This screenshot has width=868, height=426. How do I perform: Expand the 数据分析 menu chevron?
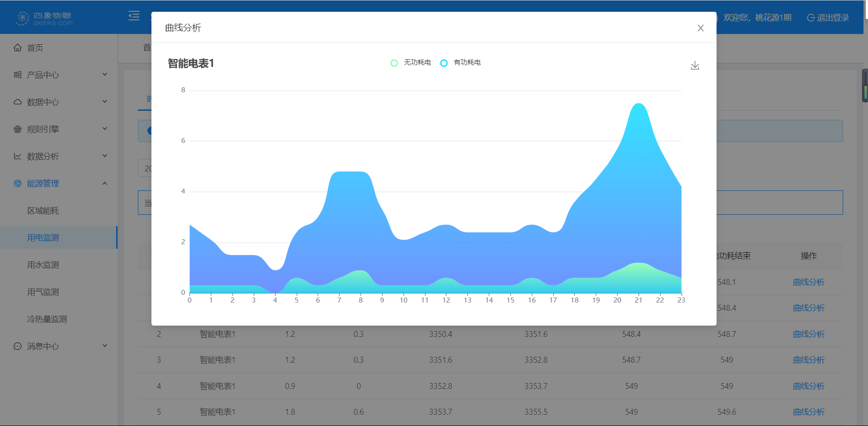coord(105,156)
